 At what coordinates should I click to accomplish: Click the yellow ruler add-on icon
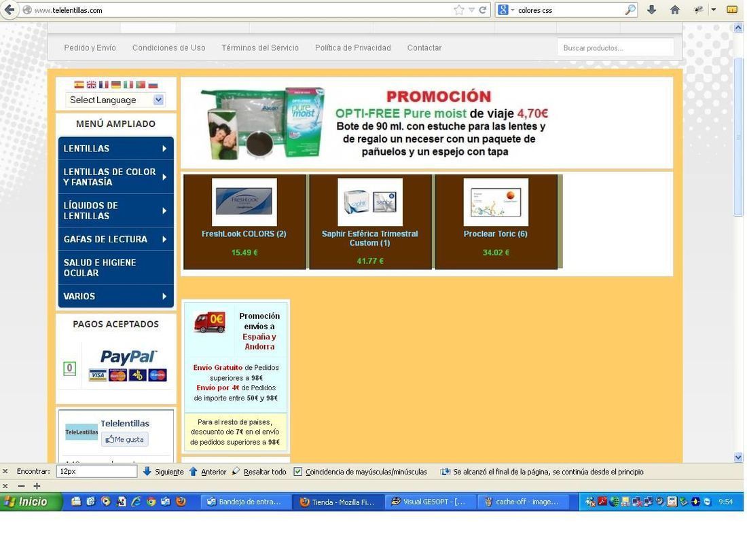(x=732, y=10)
